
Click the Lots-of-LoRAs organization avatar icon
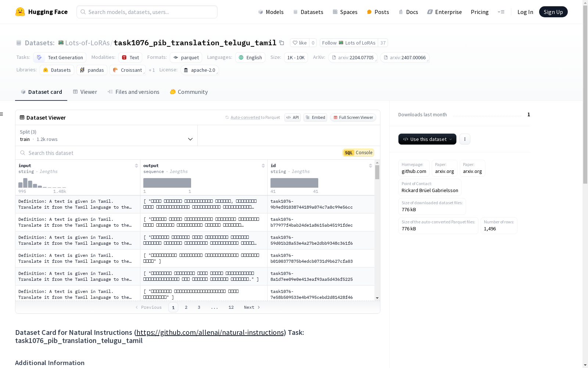[61, 43]
